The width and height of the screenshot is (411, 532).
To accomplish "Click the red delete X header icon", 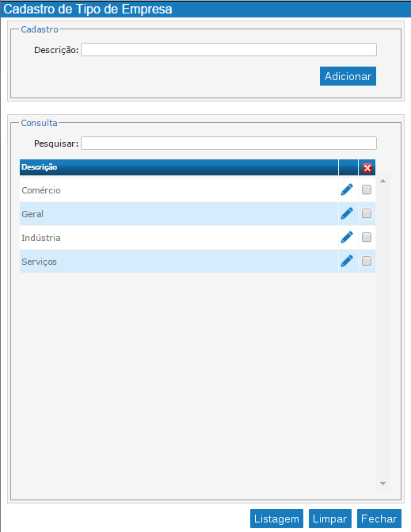I will tap(367, 168).
